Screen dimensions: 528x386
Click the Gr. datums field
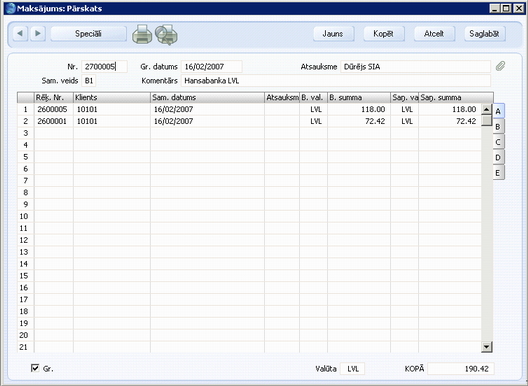(212, 67)
